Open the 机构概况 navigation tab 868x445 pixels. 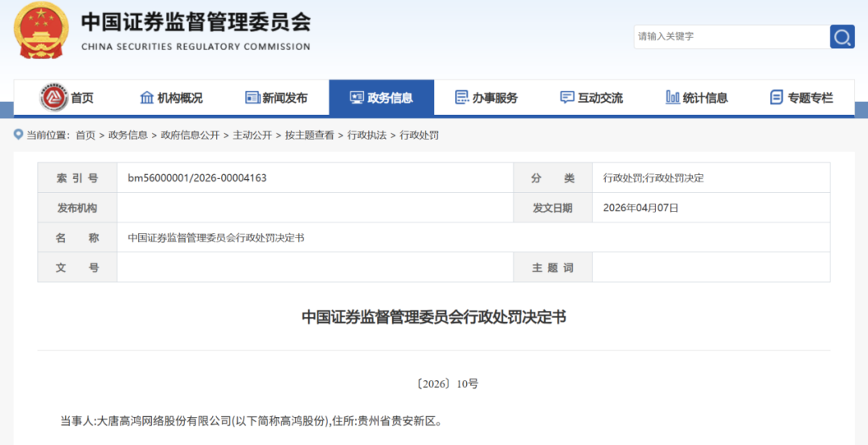[x=172, y=98]
